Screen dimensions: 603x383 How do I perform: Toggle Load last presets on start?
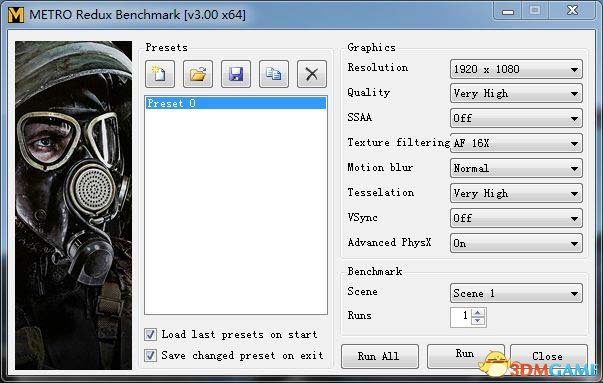(x=150, y=334)
